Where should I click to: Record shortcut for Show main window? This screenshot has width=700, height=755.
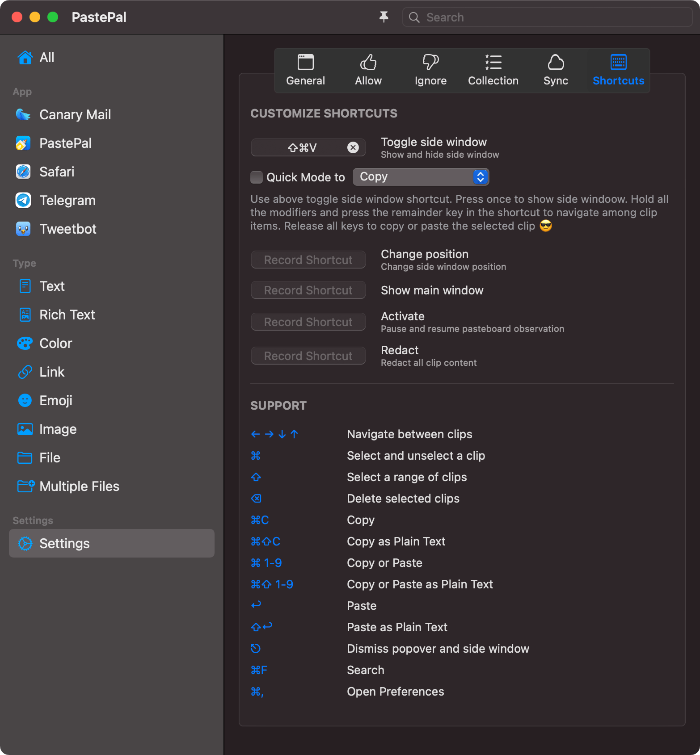[x=308, y=290]
